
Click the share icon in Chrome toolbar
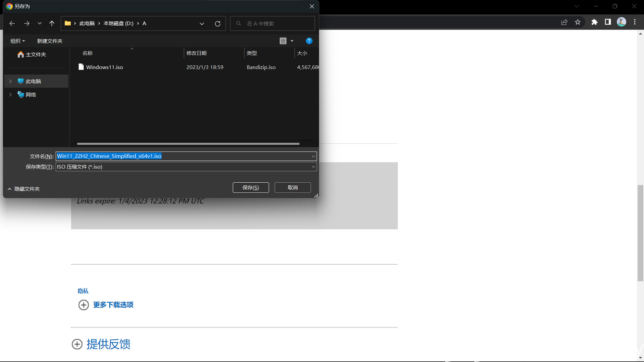tap(565, 22)
